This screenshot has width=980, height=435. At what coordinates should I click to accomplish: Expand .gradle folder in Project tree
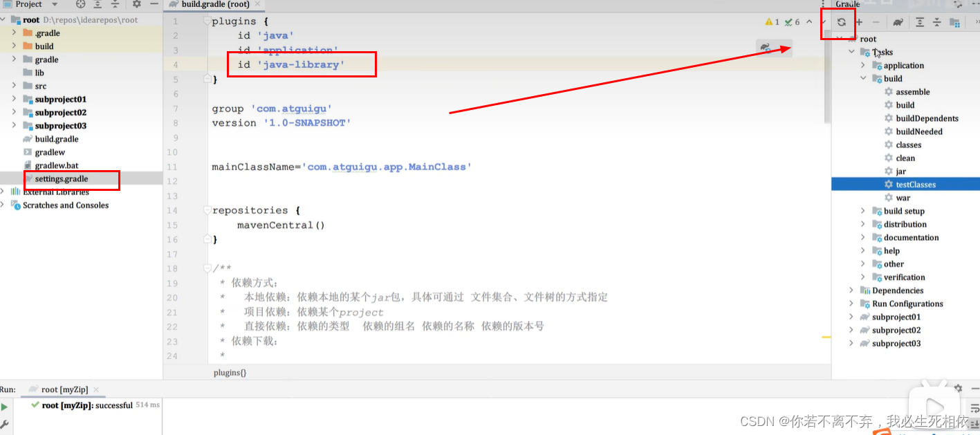click(x=15, y=33)
